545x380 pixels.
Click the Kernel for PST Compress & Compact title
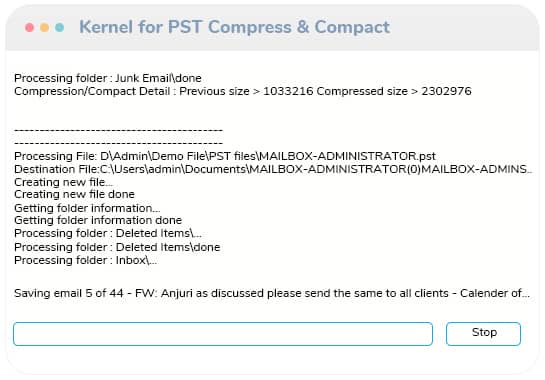pyautogui.click(x=235, y=27)
